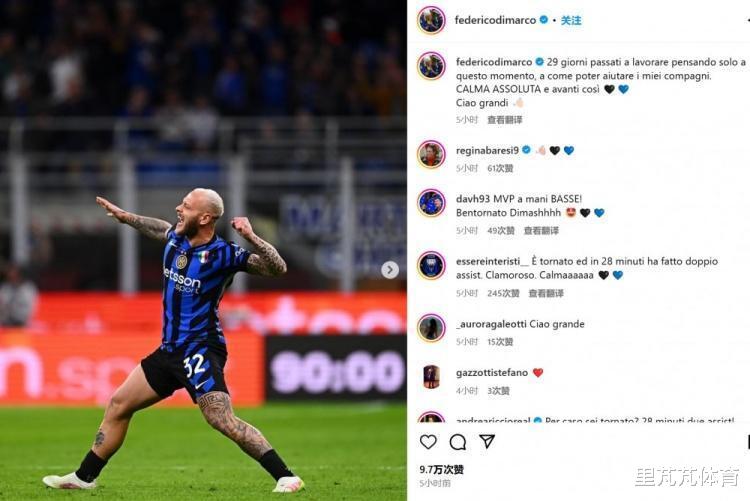Follow federicodimarco with 关注 button
The width and height of the screenshot is (750, 501).
pos(571,20)
